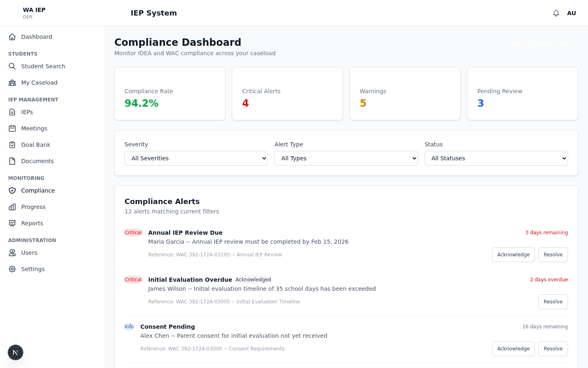
Task: Select the Compliance shield icon
Action: (x=12, y=191)
